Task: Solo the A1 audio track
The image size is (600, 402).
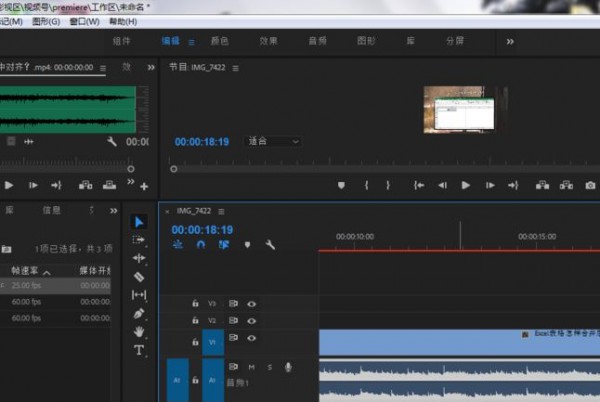Action: [x=270, y=368]
